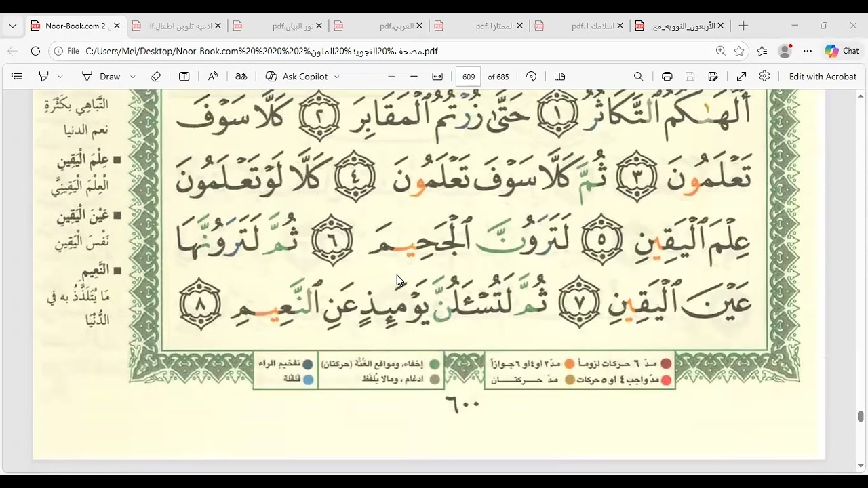This screenshot has width=868, height=488.
Task: Open PDF viewer settings gear
Action: 764,77
